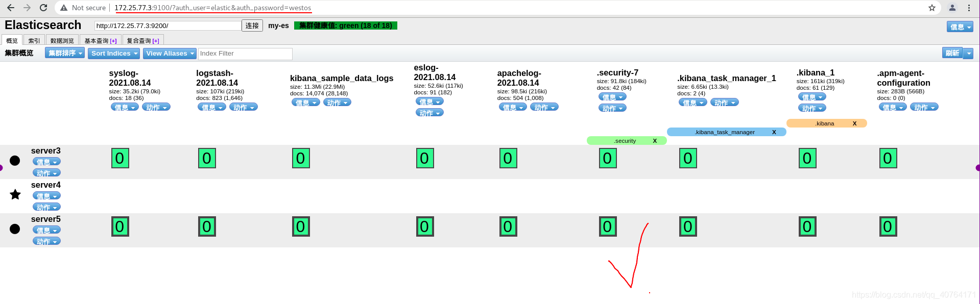Open eslog-2021.08.14 信息 dropdown

(429, 102)
